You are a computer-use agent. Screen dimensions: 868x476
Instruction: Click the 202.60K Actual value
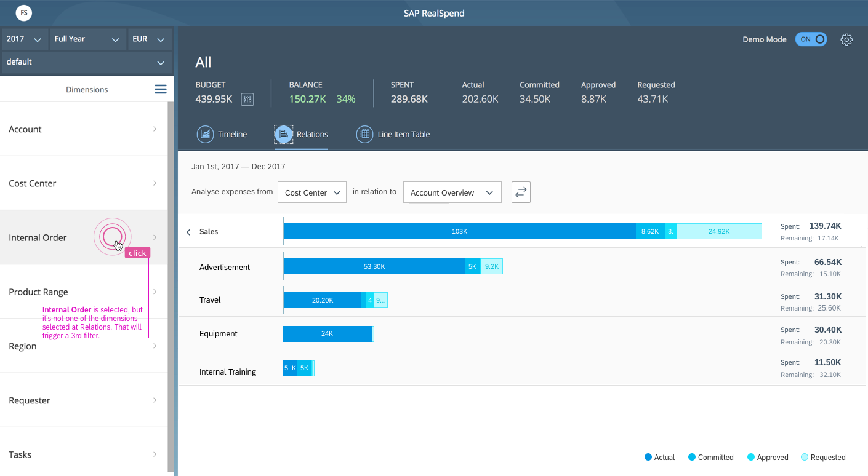(x=480, y=99)
